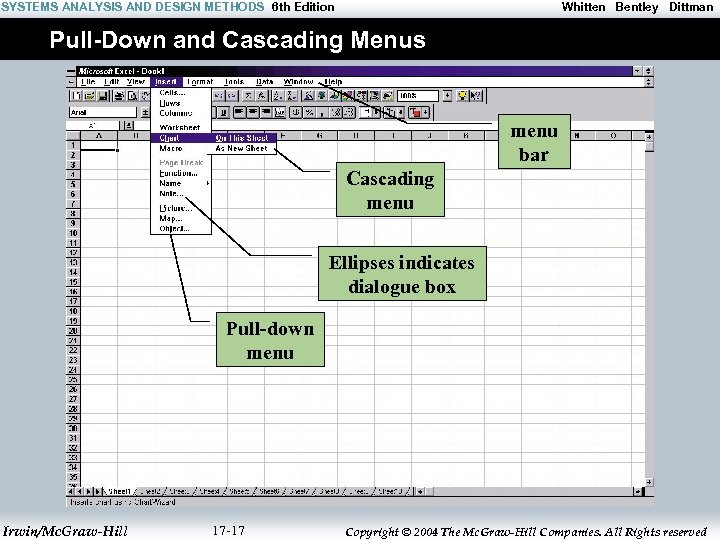
Task: Toggle Align Right formatting
Action: coord(266,112)
